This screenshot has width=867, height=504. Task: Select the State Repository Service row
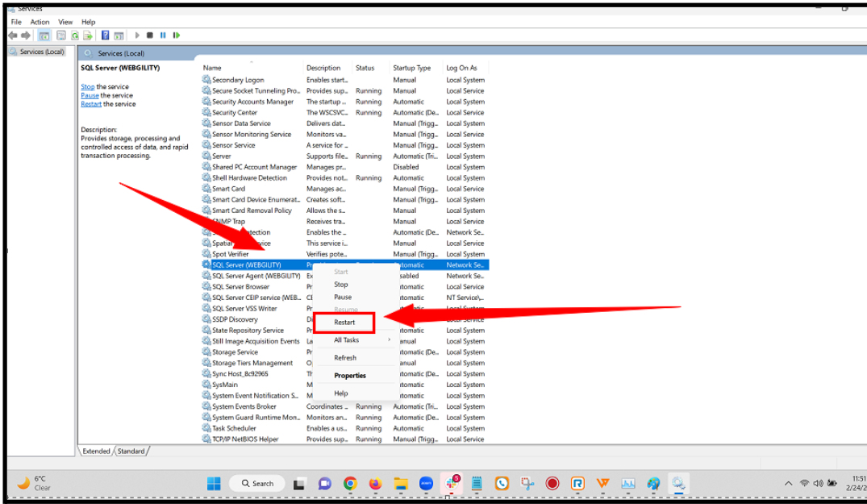coord(345,331)
